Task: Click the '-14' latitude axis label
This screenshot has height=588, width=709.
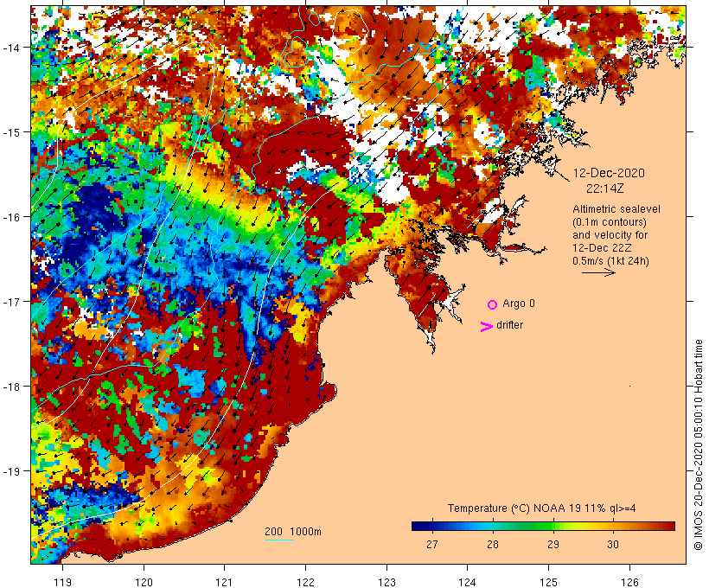Action: [10, 48]
